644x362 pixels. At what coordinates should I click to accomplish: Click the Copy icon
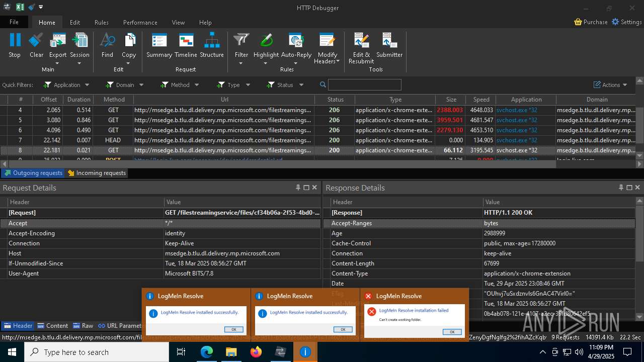click(x=129, y=41)
